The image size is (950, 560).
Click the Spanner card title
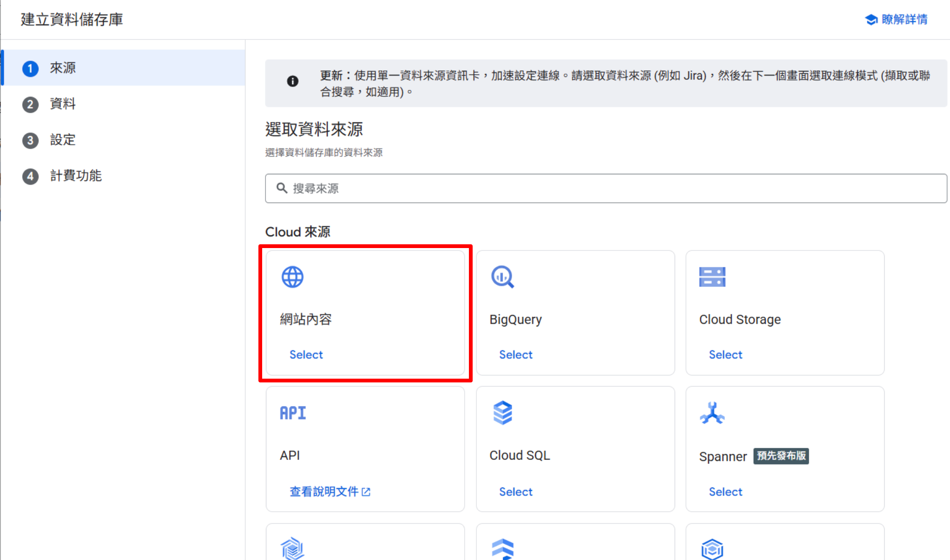(x=723, y=457)
